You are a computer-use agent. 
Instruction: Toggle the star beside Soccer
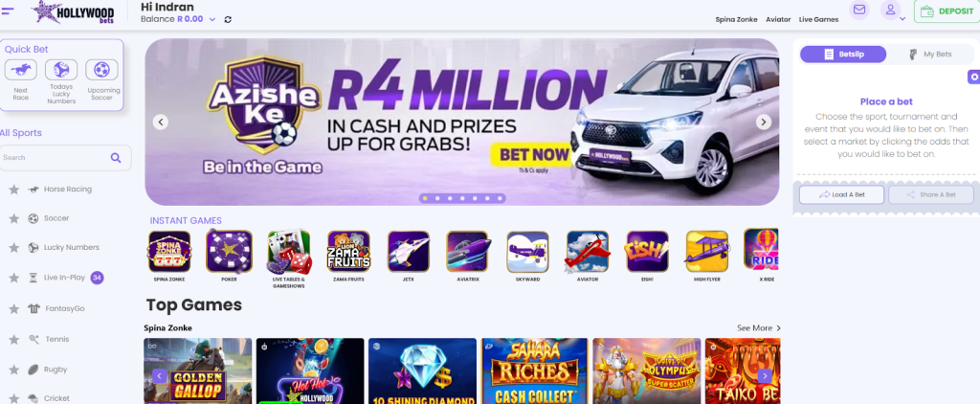[13, 219]
